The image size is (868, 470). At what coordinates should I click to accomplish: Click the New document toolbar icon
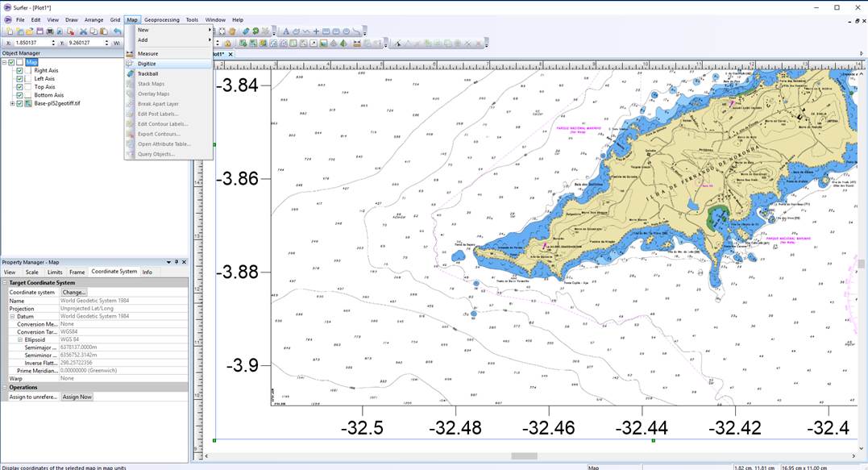(10, 31)
